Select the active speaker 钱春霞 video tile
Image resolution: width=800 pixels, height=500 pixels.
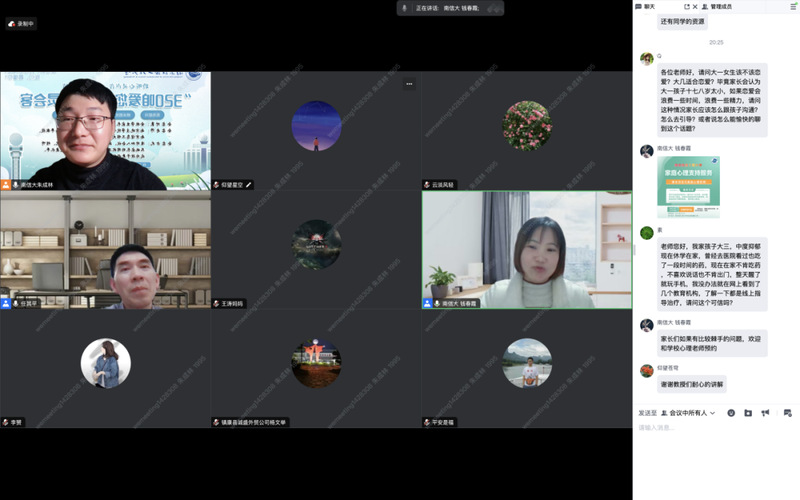coord(526,250)
